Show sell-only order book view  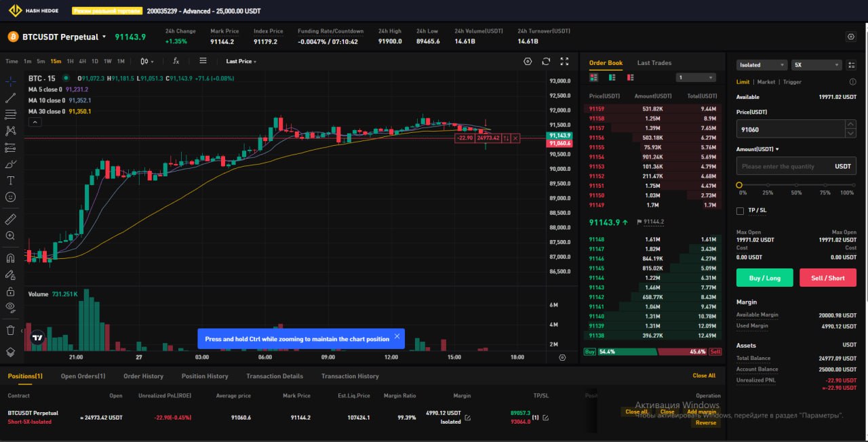pos(629,77)
